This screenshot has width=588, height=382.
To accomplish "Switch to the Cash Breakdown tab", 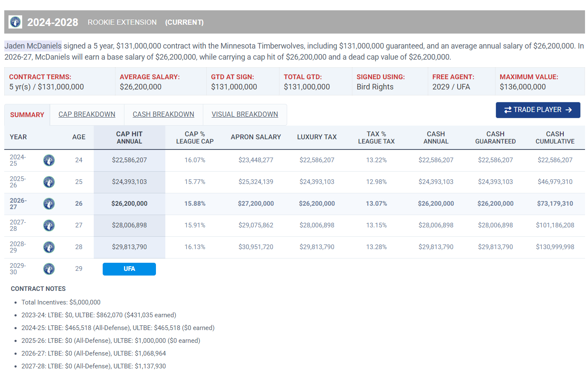I will (163, 115).
